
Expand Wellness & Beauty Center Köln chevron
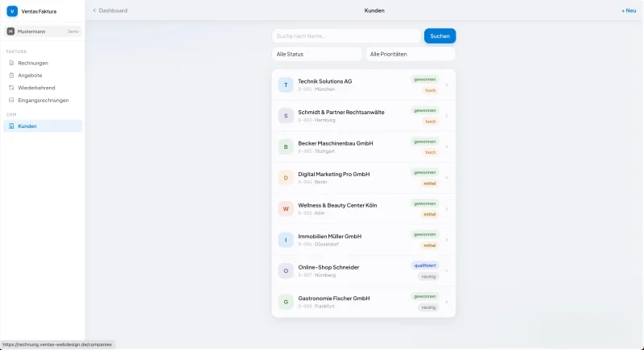pos(447,209)
